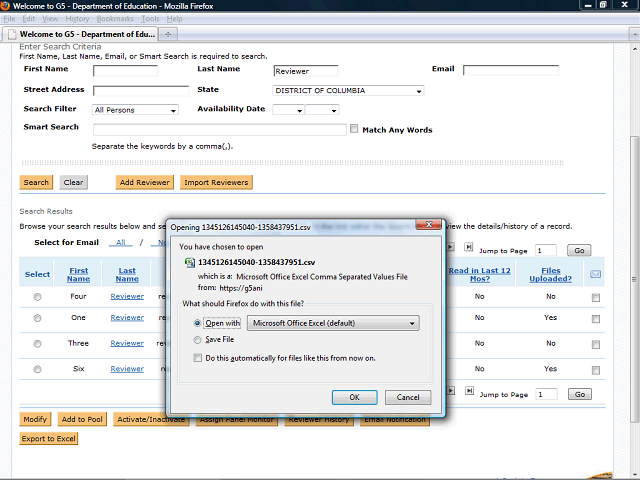Select the Open with radio button

[x=197, y=323]
